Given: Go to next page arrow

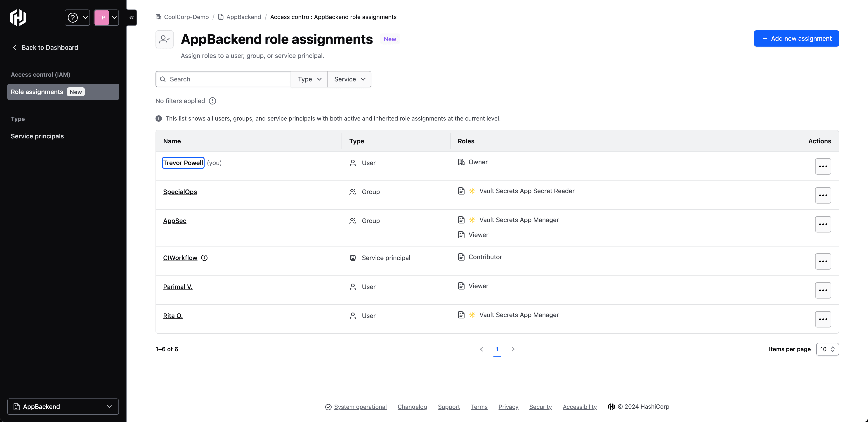Looking at the screenshot, I should (513, 349).
